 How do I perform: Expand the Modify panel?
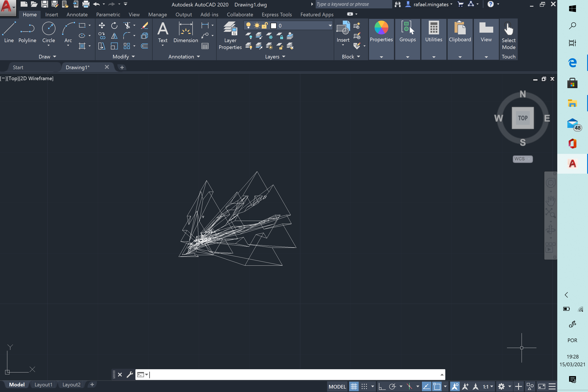click(x=124, y=57)
